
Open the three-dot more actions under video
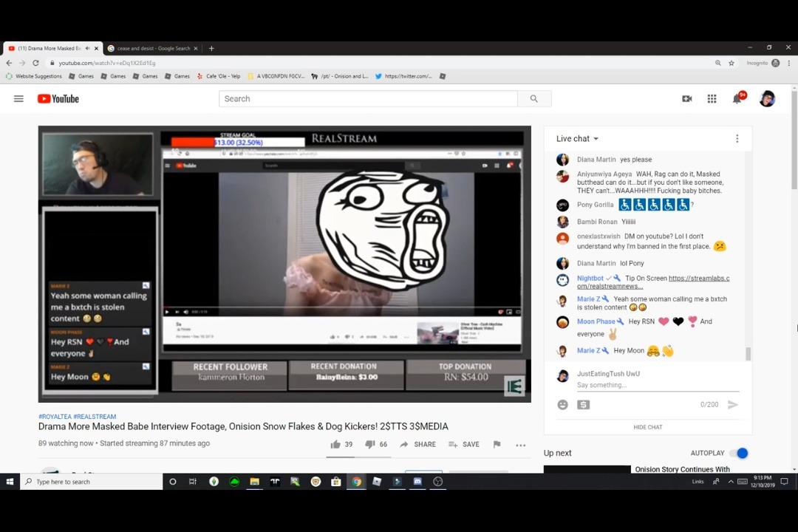click(x=520, y=445)
